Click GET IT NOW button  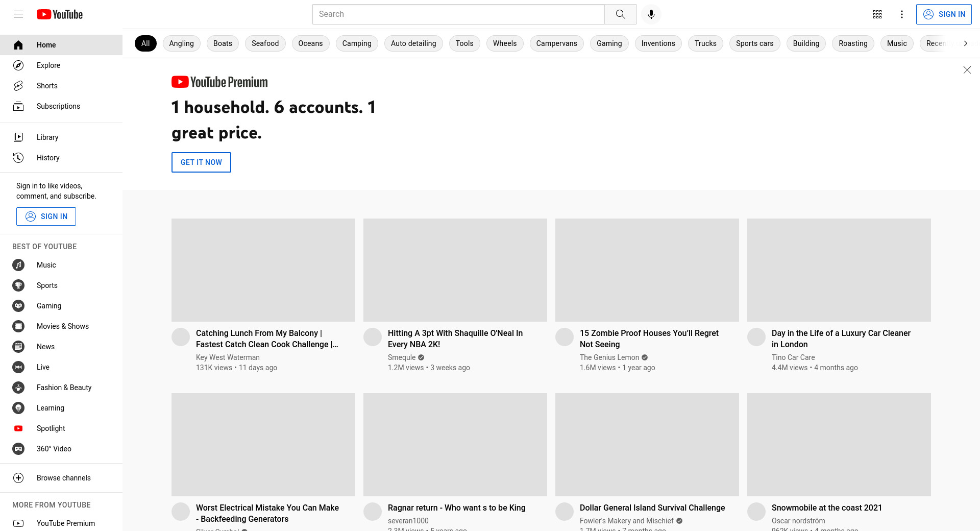pyautogui.click(x=201, y=162)
